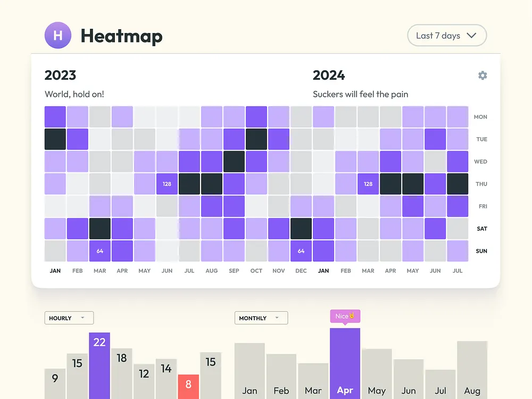Click the Jan bar in the monthly chart
Image resolution: width=532 pixels, height=399 pixels.
point(249,372)
